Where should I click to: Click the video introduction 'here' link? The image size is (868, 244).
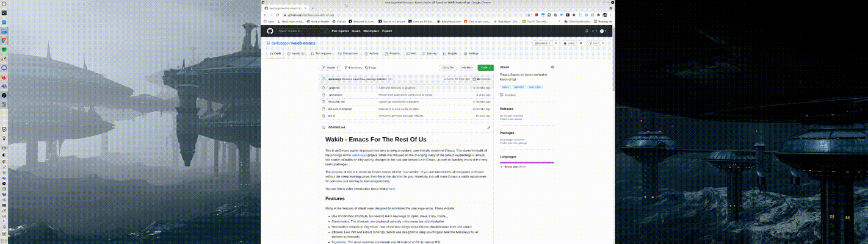(x=392, y=188)
